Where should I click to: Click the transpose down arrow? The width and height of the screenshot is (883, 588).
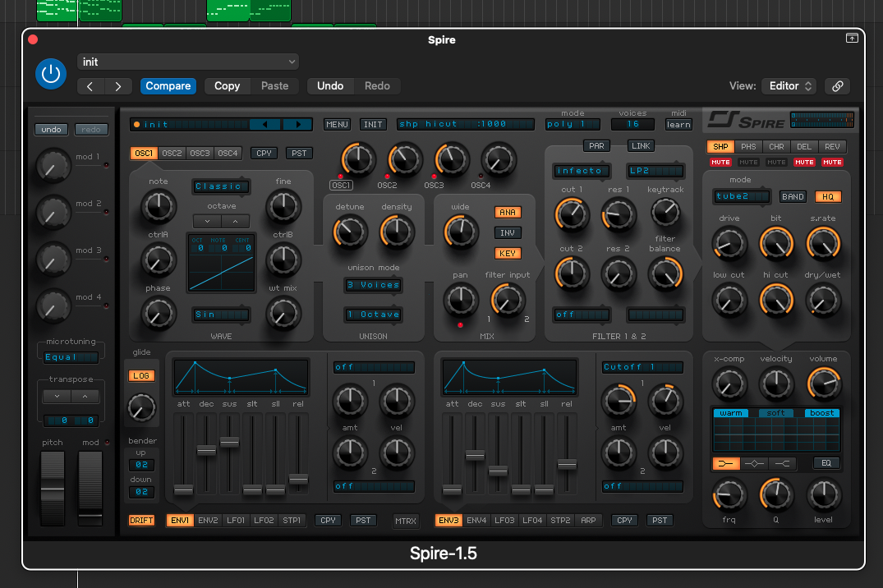[57, 397]
